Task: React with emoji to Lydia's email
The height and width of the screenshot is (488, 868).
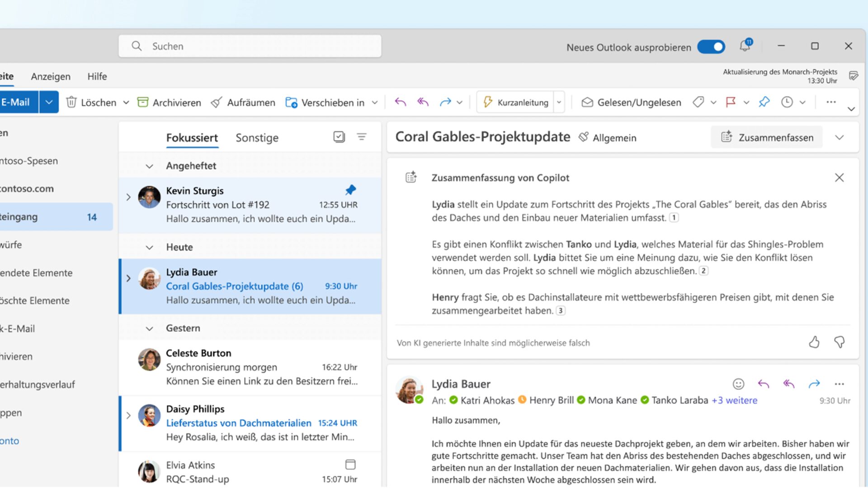Action: click(x=738, y=384)
